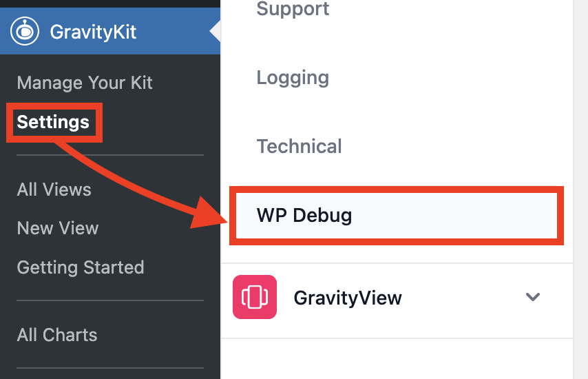Viewport: 588px width, 379px height.
Task: Click the blank panel area below GravityView
Action: 396,358
